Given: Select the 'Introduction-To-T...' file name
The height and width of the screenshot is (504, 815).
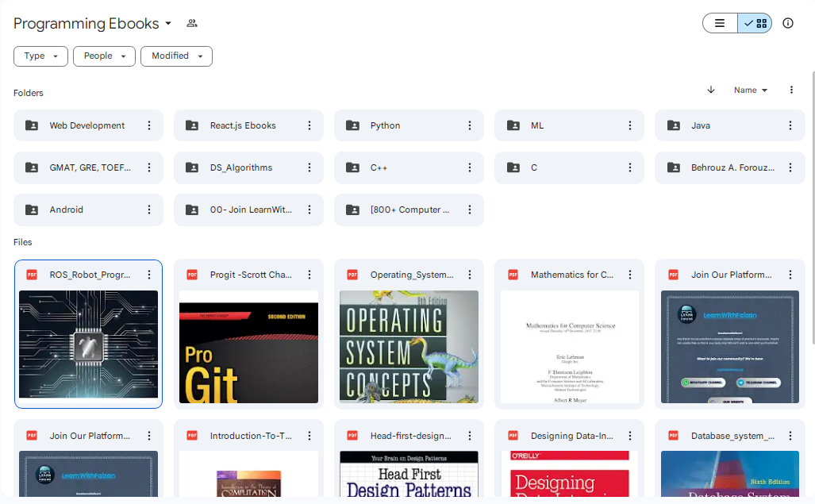Looking at the screenshot, I should pos(251,436).
